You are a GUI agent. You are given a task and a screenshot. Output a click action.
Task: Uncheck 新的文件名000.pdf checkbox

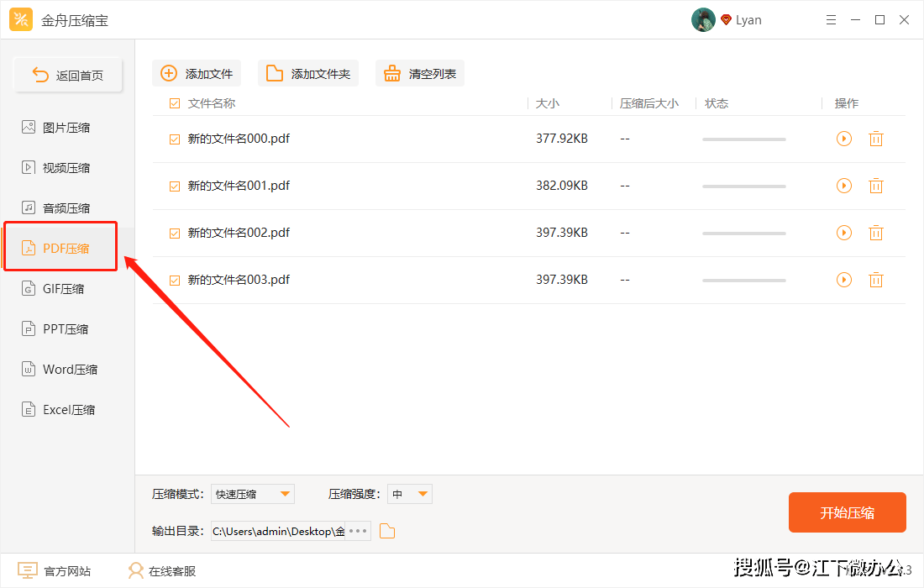click(x=175, y=139)
